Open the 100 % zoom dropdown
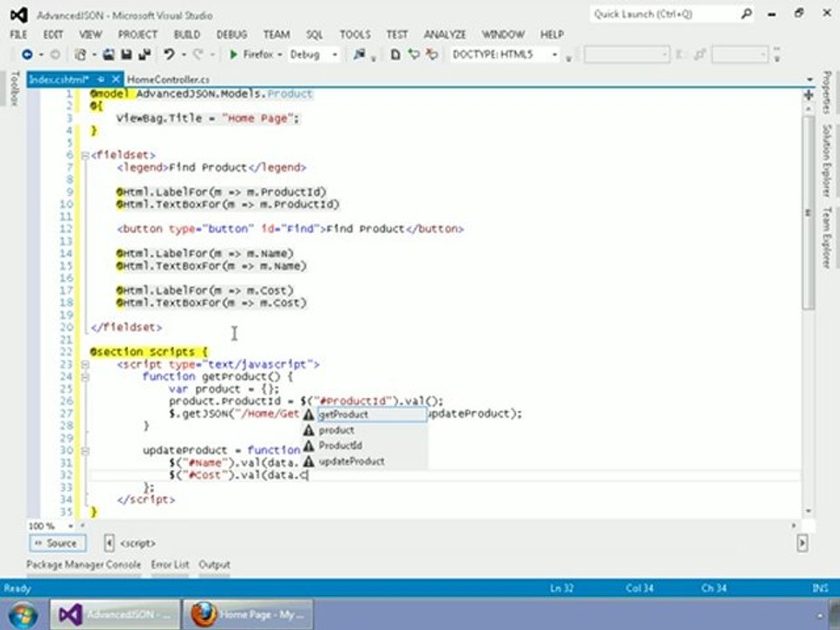Screen dimensions: 840x630 71,526
